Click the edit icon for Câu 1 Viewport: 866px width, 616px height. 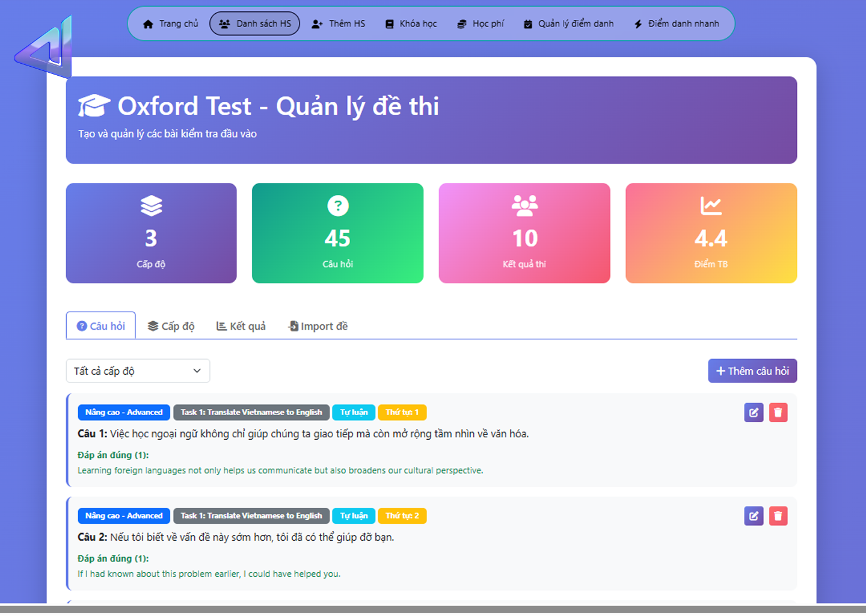tap(754, 413)
